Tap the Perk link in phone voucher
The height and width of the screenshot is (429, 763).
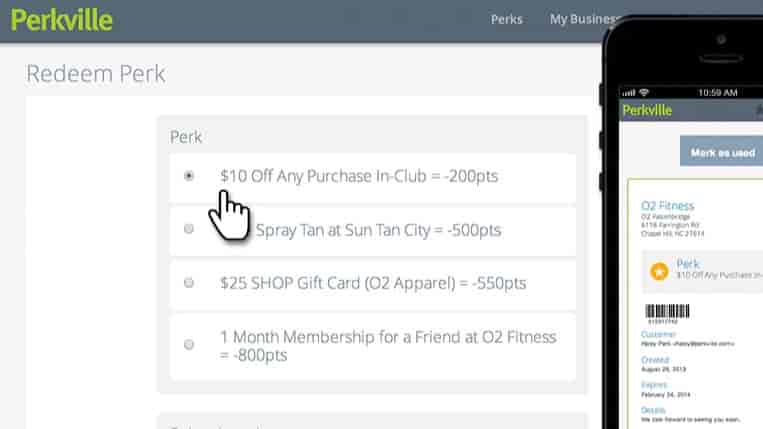tap(688, 264)
